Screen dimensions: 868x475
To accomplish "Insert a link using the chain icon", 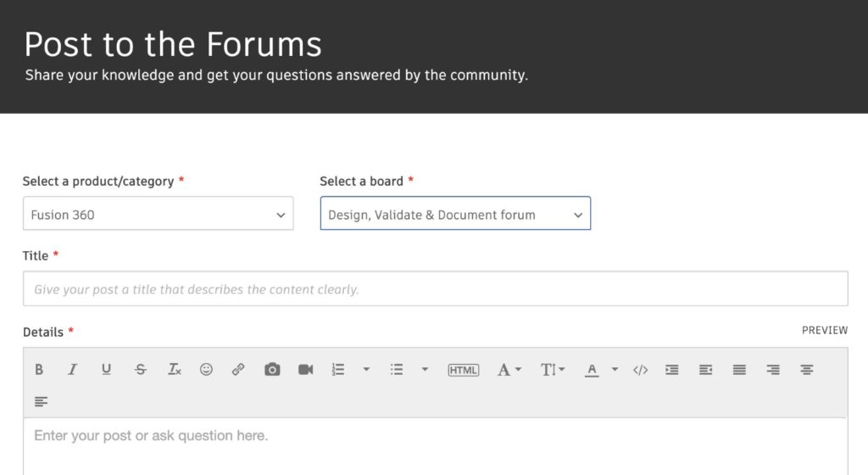I will click(x=238, y=370).
